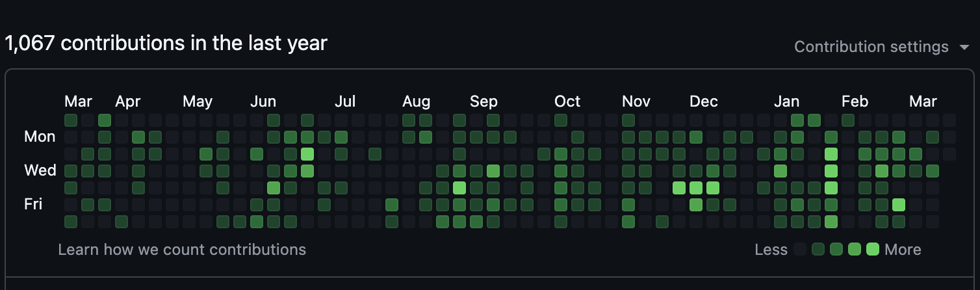Click the darkest legend swatch beside Less
Image resolution: width=980 pixels, height=290 pixels.
(x=800, y=250)
